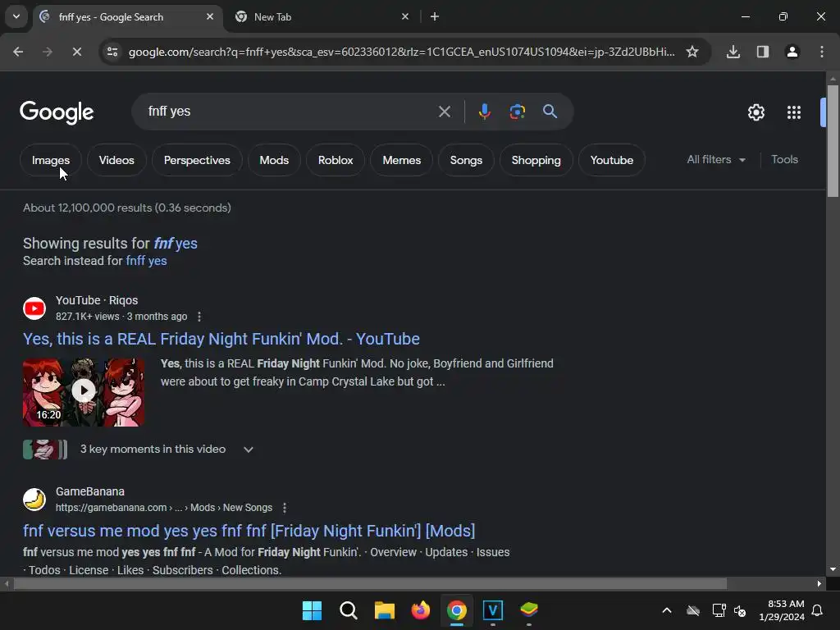Open Google Lens image search icon

517,112
